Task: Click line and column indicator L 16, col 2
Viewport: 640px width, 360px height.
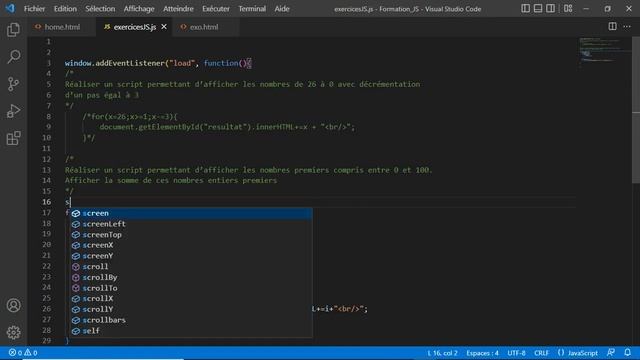Action: (442, 353)
